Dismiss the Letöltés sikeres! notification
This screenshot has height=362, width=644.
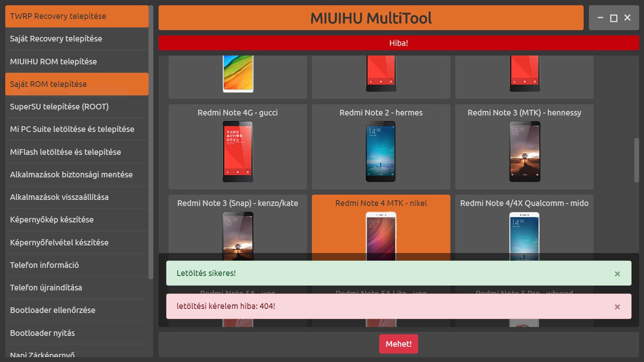(617, 274)
